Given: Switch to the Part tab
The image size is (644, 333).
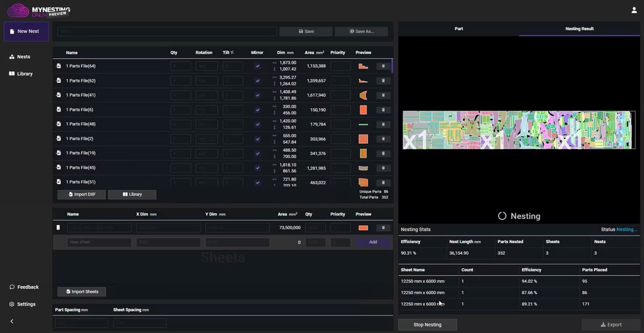Looking at the screenshot, I should click(459, 28).
